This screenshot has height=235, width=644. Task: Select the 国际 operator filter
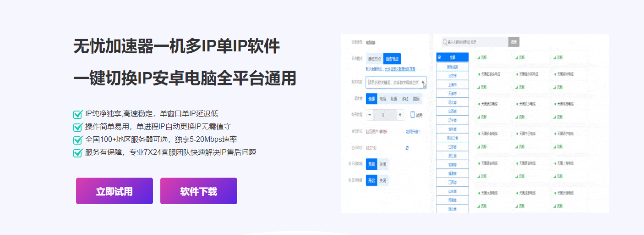416,99
